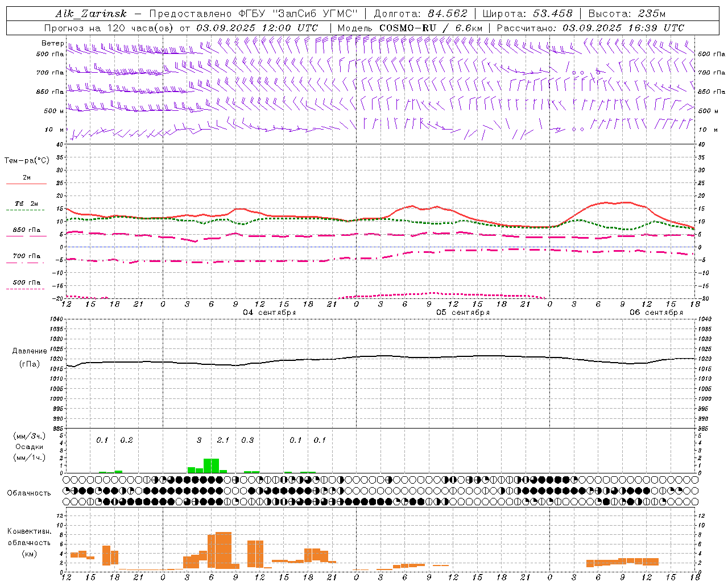The width and height of the screenshot is (728, 582).
Task: Click the tallest orange convective cloud bar
Action: 224,550
